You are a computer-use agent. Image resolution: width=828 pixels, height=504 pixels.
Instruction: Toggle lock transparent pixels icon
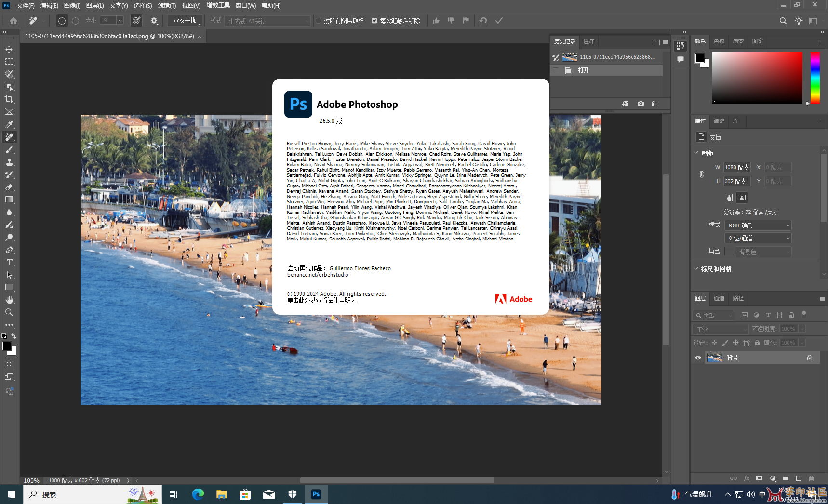pyautogui.click(x=714, y=343)
